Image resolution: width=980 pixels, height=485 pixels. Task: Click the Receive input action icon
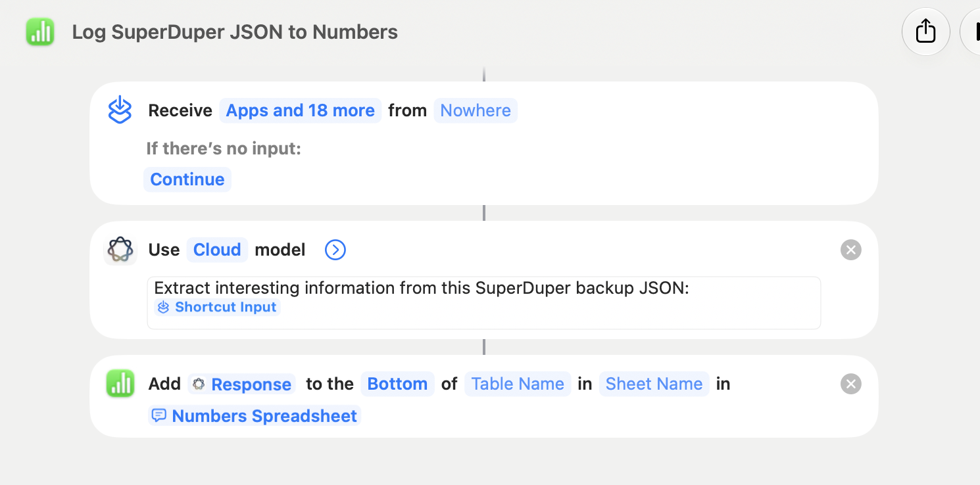(x=120, y=110)
